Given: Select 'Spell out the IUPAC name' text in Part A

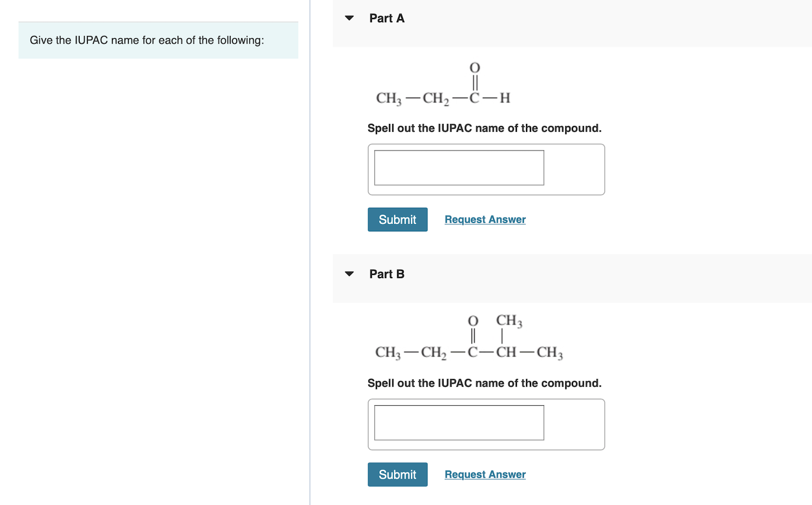Looking at the screenshot, I should [484, 128].
